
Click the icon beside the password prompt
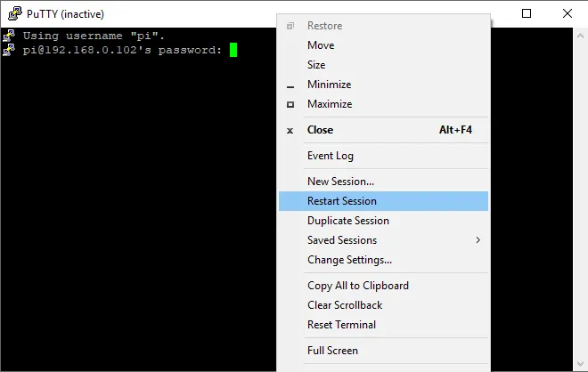tap(9, 50)
